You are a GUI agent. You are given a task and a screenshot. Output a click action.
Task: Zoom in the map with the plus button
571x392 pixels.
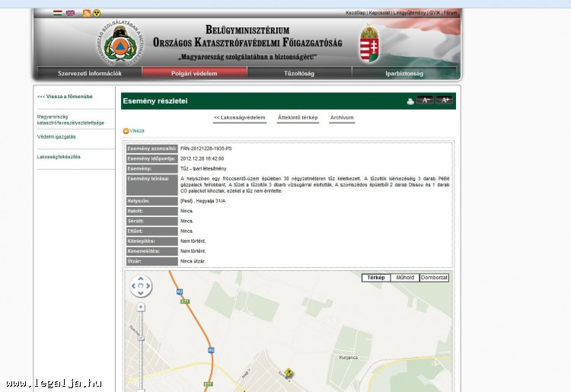click(141, 308)
